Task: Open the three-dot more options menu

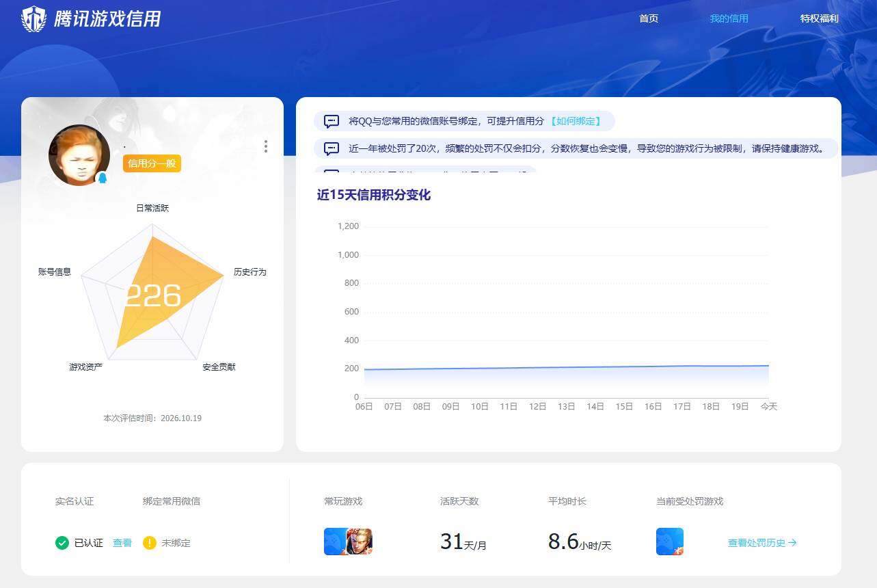Action: (266, 146)
